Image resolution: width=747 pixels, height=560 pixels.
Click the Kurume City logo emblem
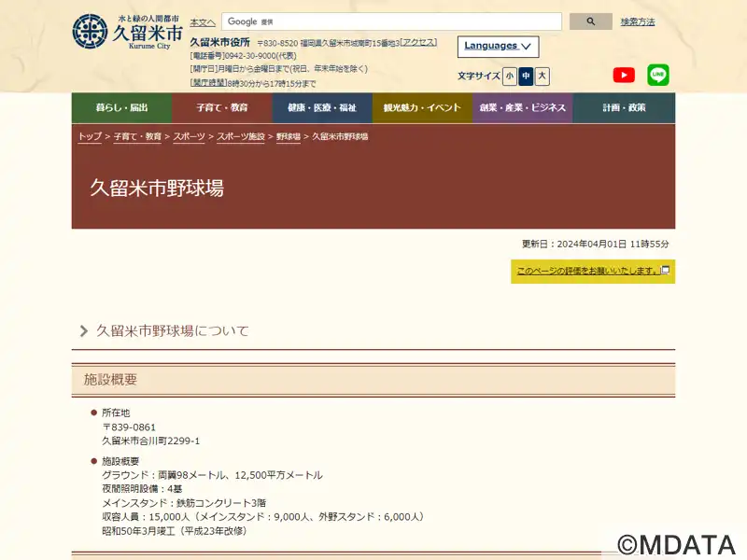[x=90, y=32]
